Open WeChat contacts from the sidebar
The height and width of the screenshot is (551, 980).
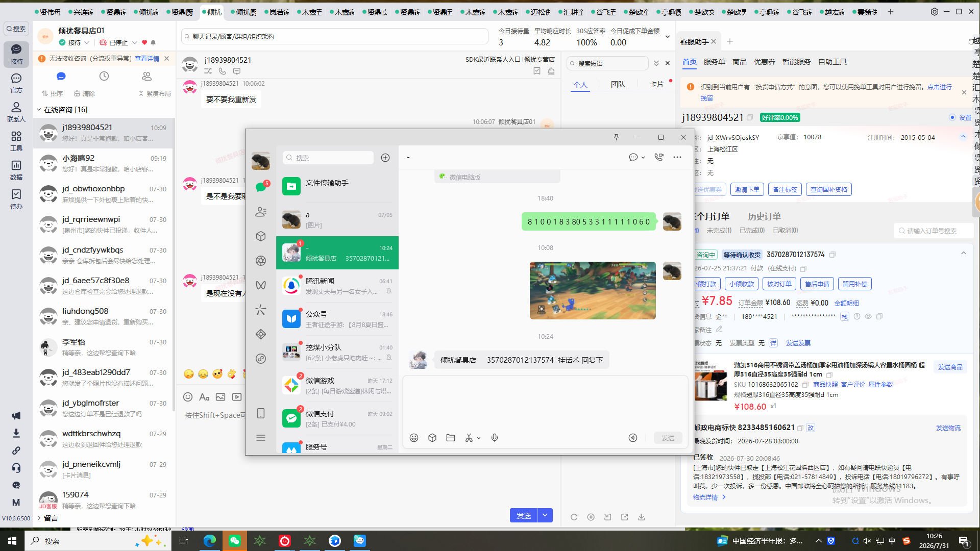click(261, 212)
